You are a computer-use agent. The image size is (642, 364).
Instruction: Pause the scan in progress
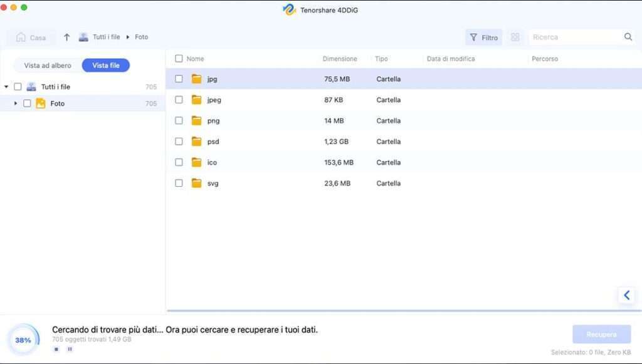70,349
